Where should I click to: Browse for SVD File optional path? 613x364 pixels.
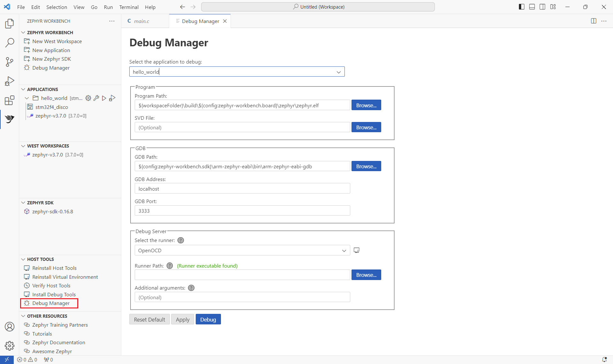pos(366,127)
